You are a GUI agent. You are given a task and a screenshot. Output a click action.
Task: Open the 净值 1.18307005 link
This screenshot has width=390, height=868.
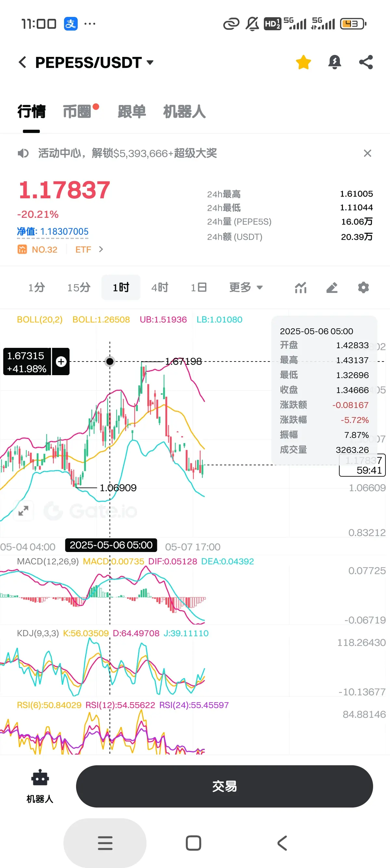tap(53, 231)
